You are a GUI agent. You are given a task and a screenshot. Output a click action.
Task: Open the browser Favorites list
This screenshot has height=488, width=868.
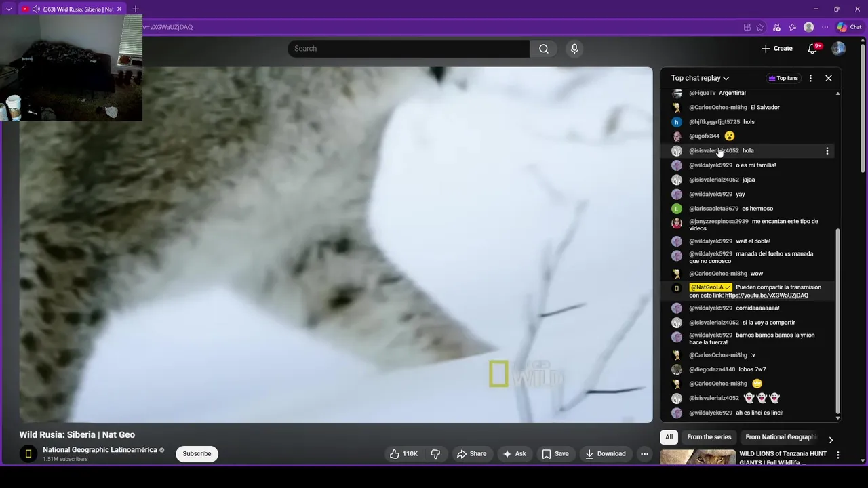[793, 27]
